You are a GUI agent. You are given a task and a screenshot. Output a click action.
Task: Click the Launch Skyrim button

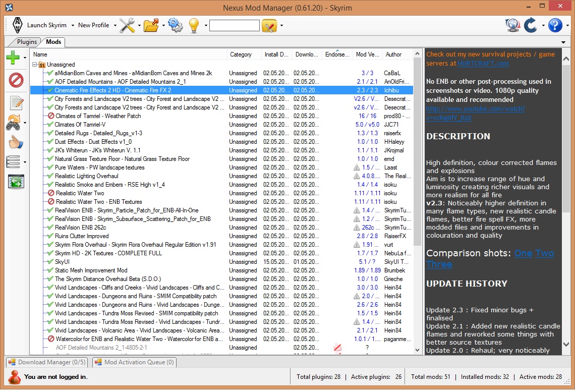click(x=46, y=25)
